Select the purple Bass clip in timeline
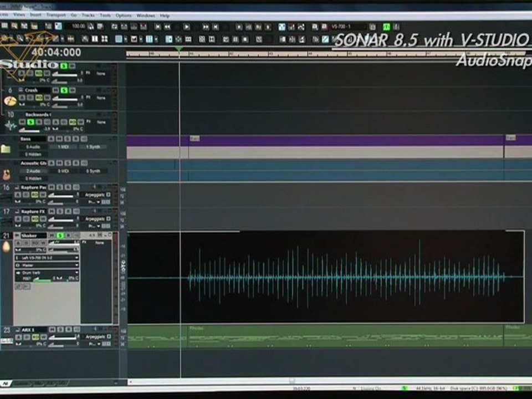The width and height of the screenshot is (532, 399). point(346,140)
